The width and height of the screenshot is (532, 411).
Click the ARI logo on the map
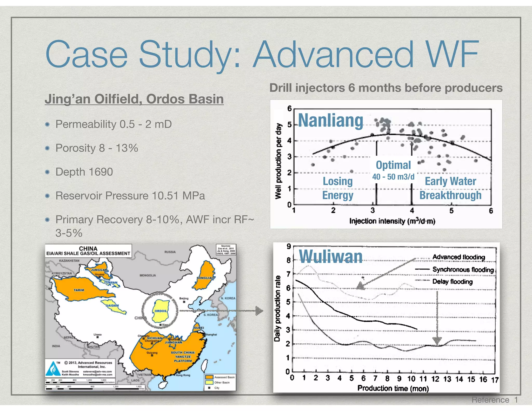pos(53,369)
